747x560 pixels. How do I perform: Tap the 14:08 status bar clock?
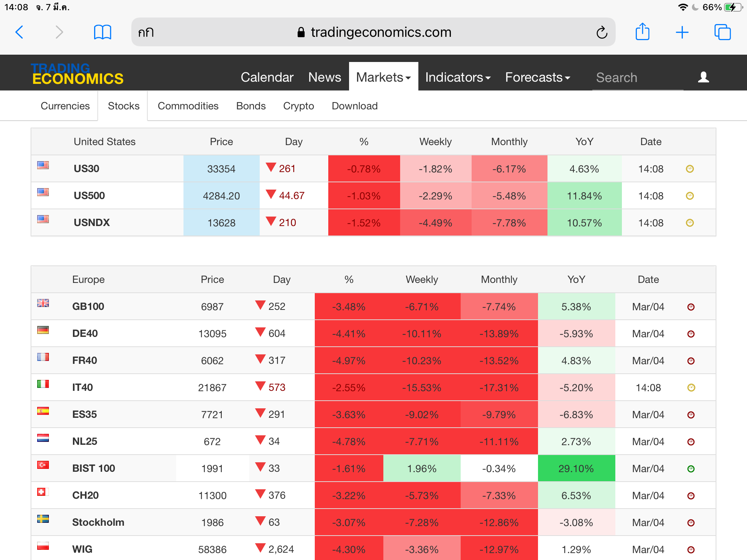click(x=16, y=7)
